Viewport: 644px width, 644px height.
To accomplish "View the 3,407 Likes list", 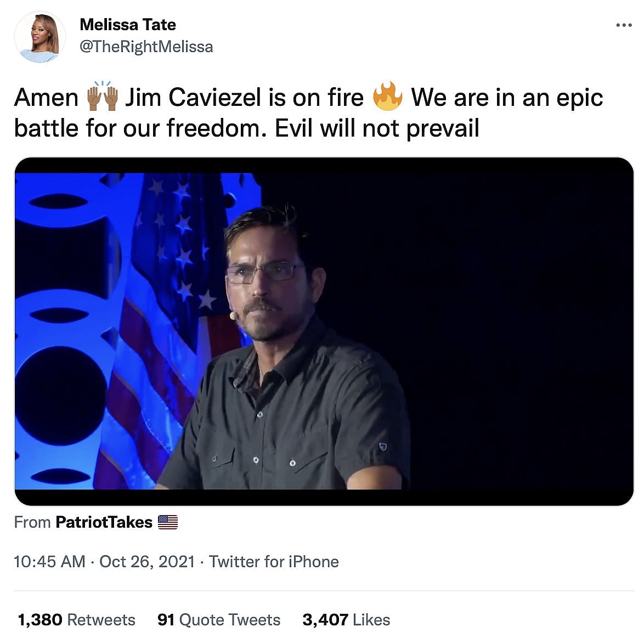I will click(x=346, y=619).
